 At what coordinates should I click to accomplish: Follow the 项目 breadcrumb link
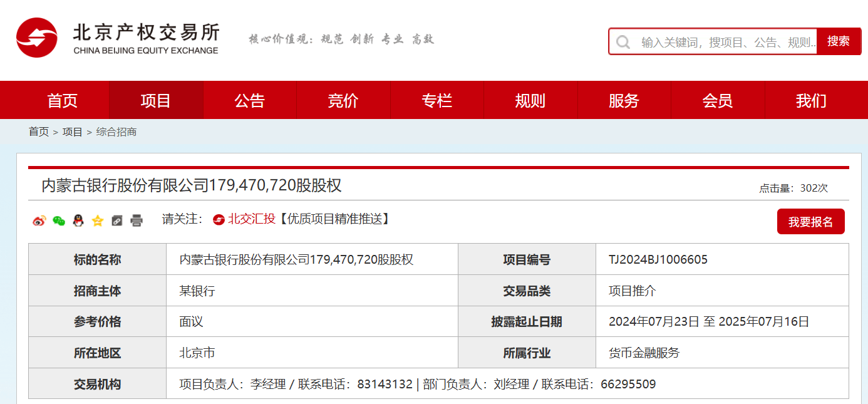(x=73, y=132)
